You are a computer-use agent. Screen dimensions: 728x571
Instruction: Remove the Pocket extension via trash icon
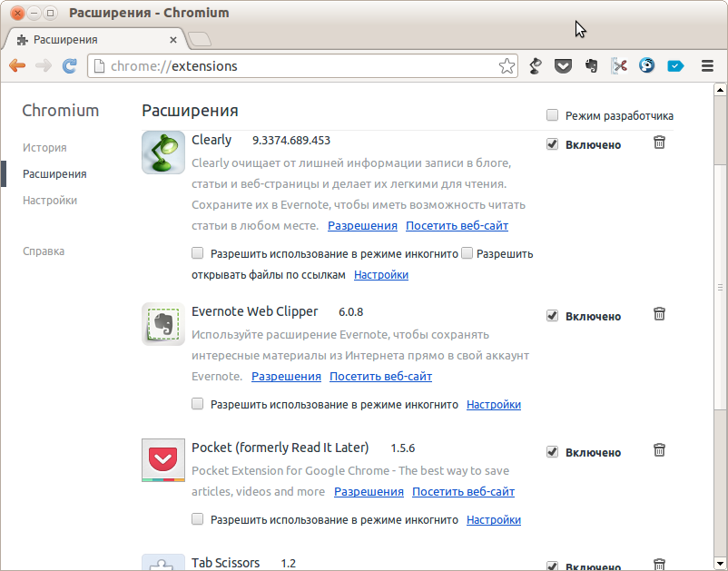(659, 450)
